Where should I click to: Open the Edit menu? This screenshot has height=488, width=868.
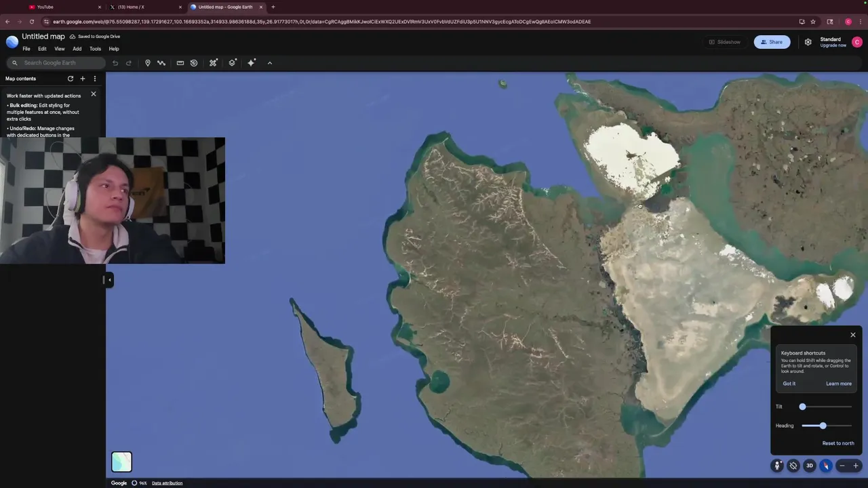coord(42,49)
